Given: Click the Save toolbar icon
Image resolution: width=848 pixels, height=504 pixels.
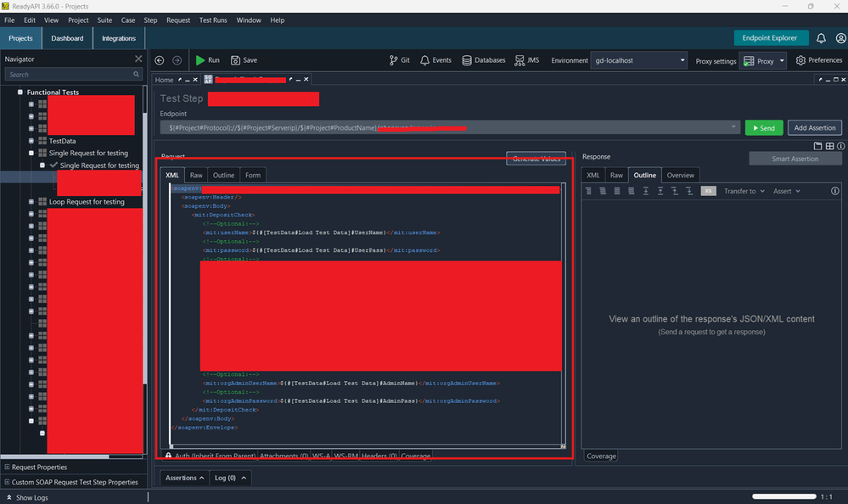Looking at the screenshot, I should pos(235,60).
